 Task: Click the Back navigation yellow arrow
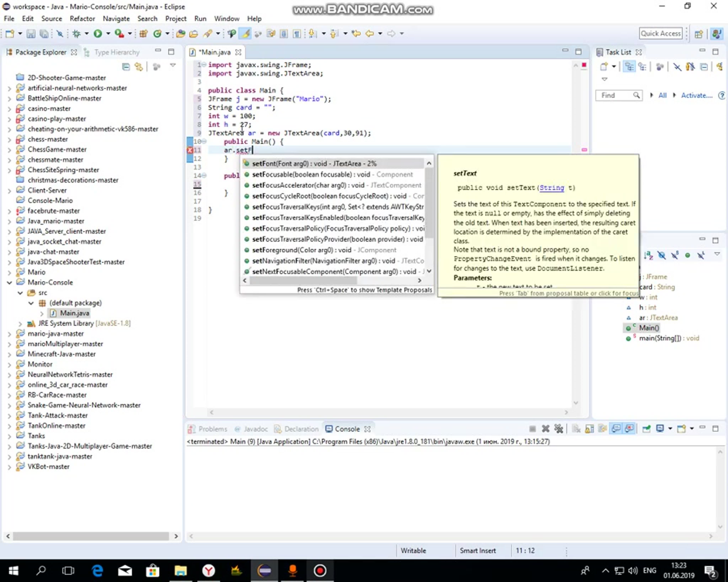(x=370, y=33)
